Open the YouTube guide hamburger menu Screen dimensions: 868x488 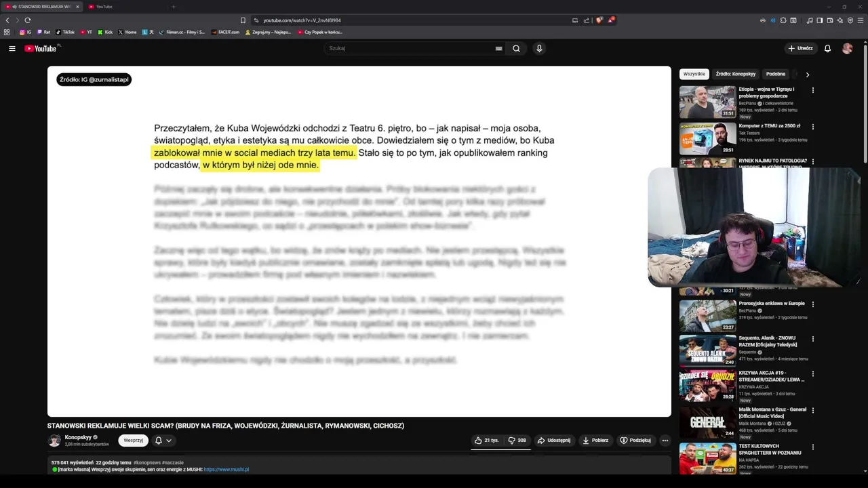(x=12, y=48)
